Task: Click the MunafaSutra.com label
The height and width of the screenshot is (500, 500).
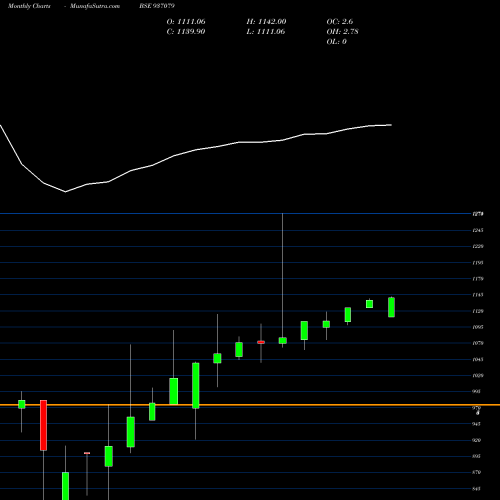Action: [x=95, y=6]
